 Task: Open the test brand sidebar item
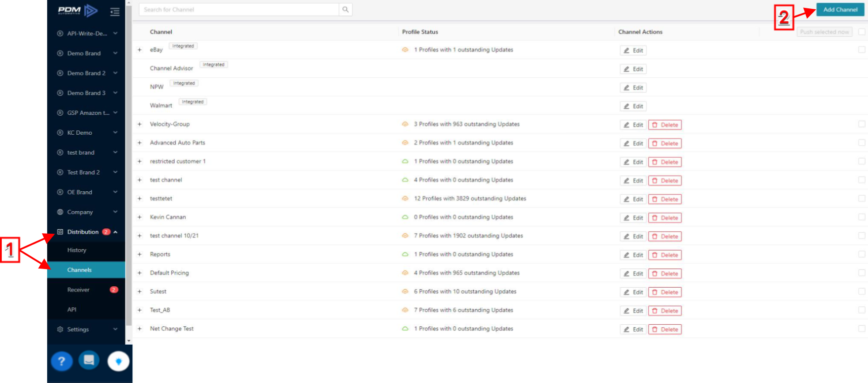[86, 153]
